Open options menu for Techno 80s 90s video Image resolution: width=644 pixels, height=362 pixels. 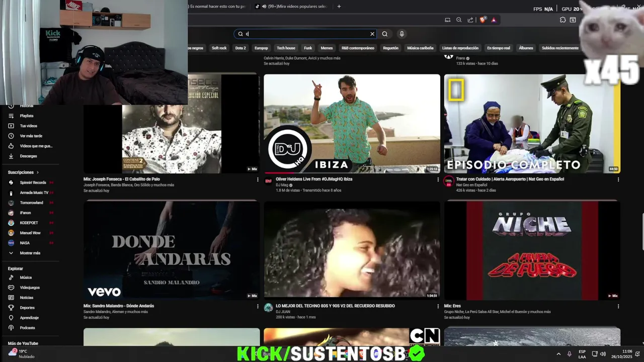pos(438,306)
